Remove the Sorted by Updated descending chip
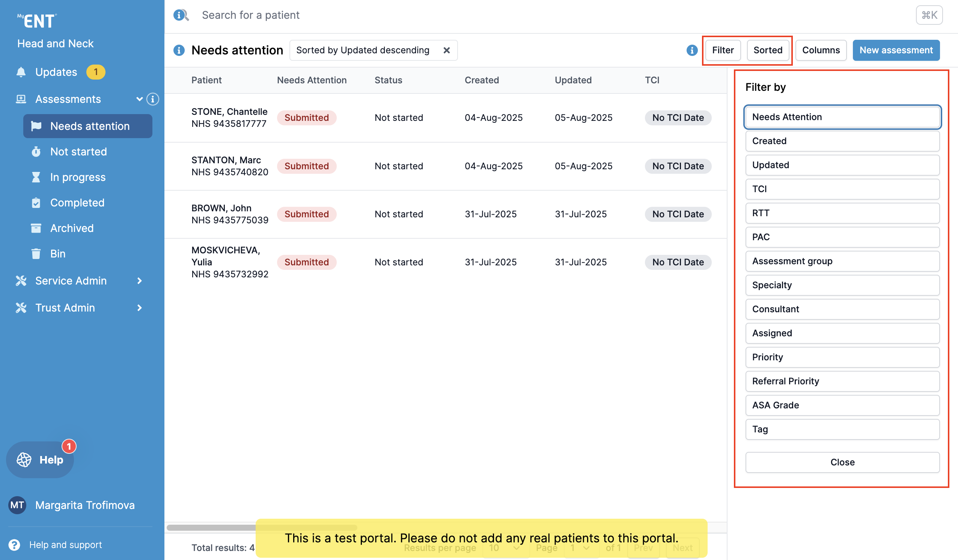Image resolution: width=958 pixels, height=560 pixels. point(447,50)
